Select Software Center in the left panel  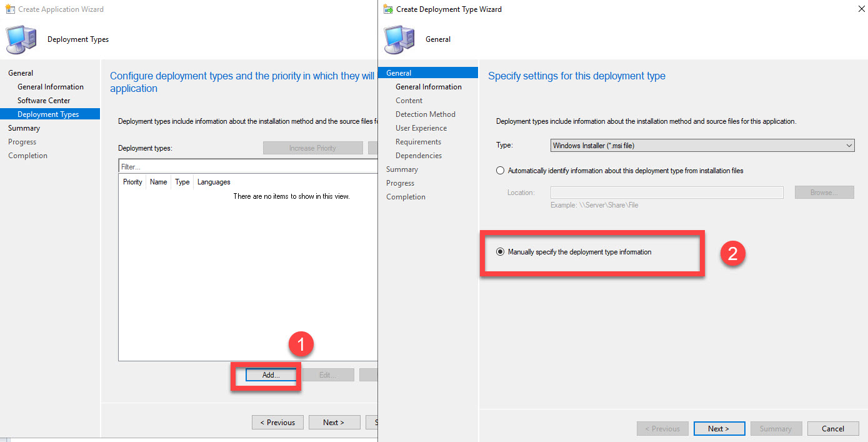click(x=43, y=100)
